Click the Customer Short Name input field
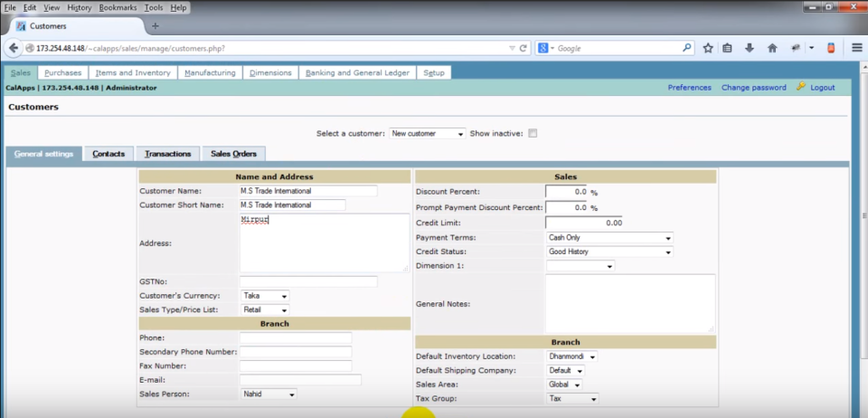The width and height of the screenshot is (868, 418). 292,204
